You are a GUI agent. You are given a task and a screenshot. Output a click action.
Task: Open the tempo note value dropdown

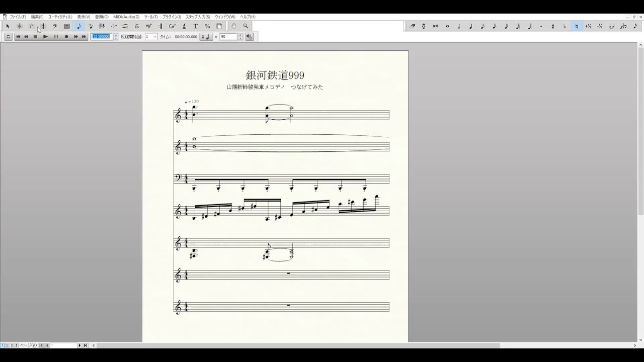click(x=206, y=37)
